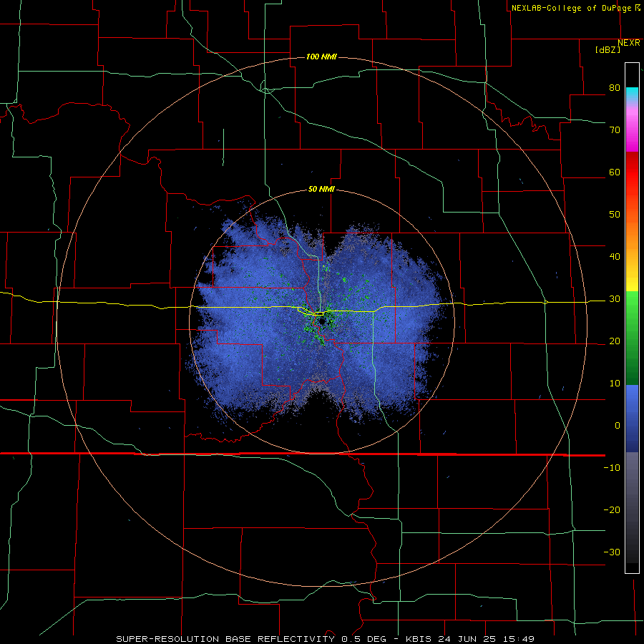
Task: Click the 60 value on dBZ scale
Action: coord(615,172)
